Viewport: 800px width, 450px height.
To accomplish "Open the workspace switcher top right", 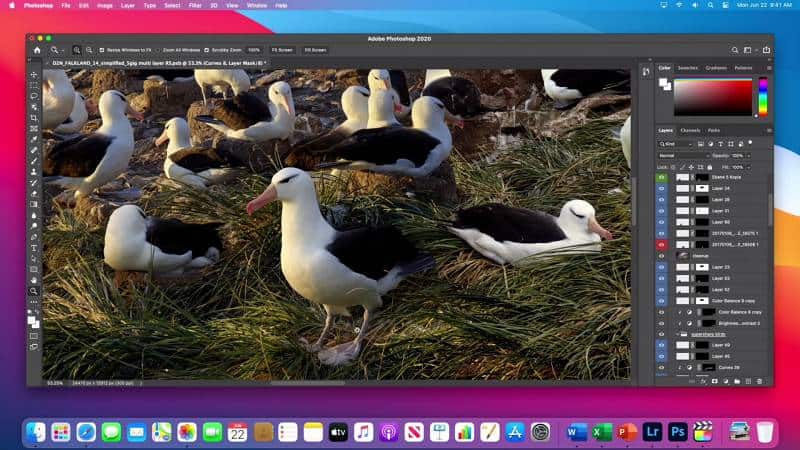I will pyautogui.click(x=748, y=50).
